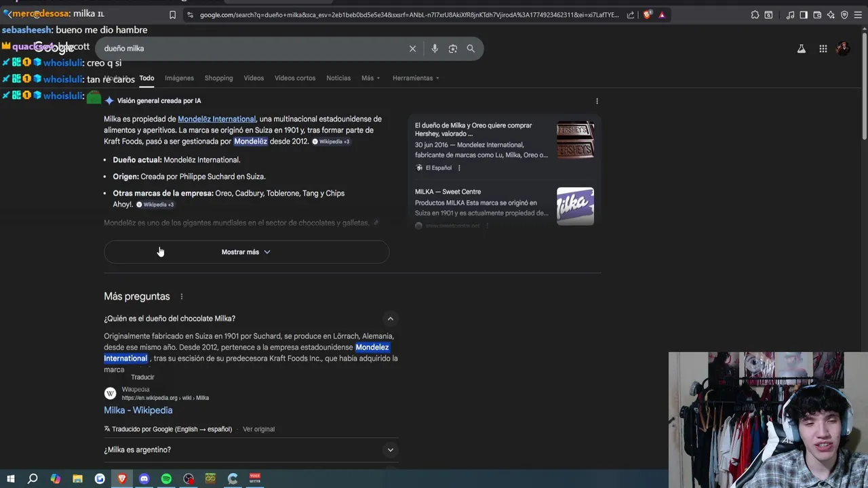Open AI overview three-dot options menu
This screenshot has height=488, width=868.
pos(597,101)
